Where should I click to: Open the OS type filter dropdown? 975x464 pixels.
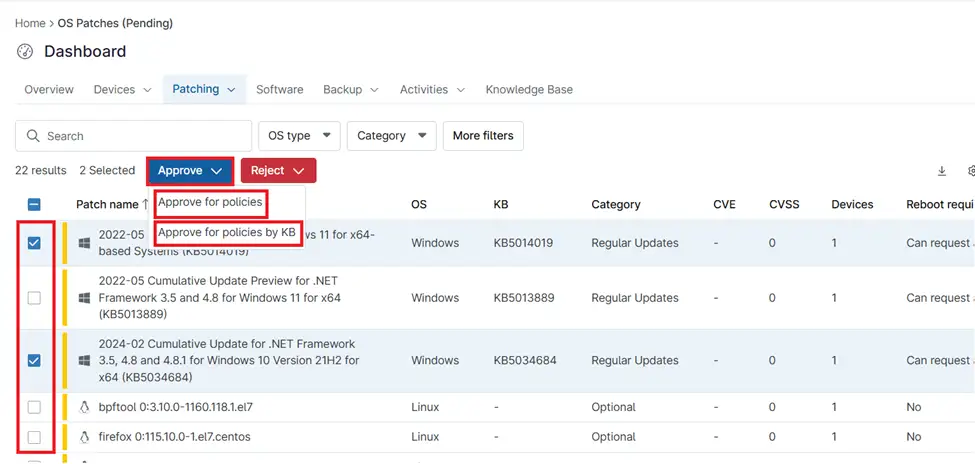tap(299, 136)
